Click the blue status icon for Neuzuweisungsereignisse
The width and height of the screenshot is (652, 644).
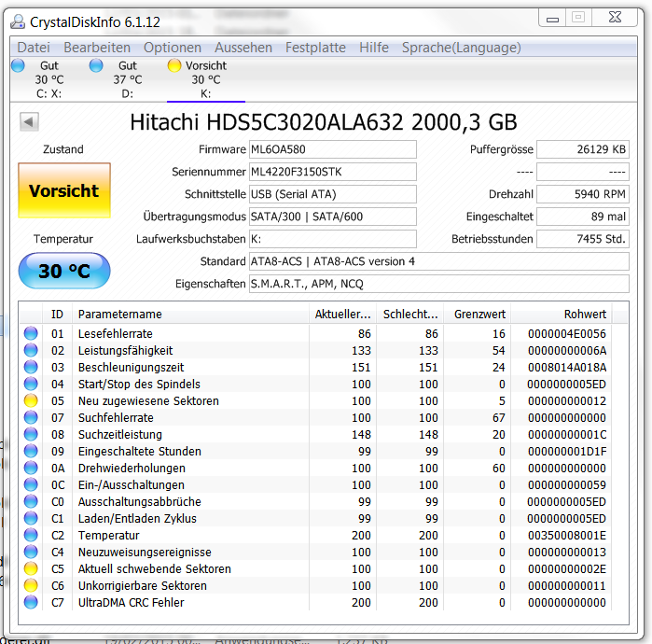31,552
